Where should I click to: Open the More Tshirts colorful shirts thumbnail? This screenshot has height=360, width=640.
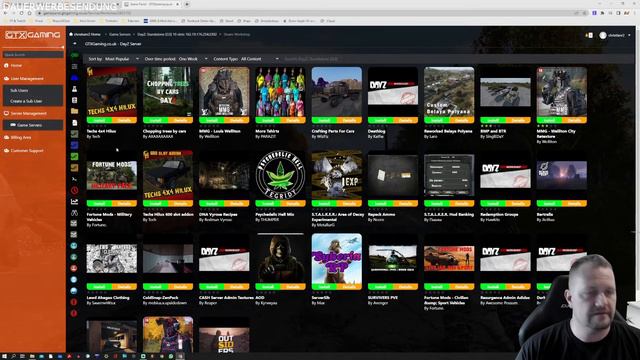pos(280,92)
